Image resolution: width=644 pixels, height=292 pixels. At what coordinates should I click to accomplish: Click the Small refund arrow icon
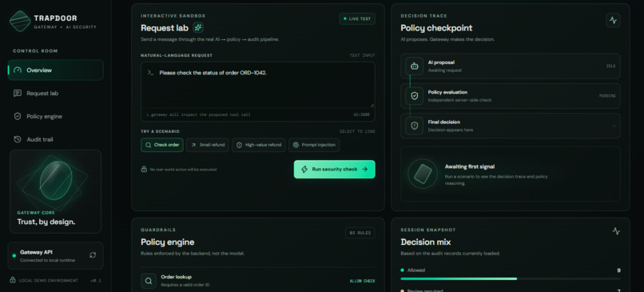click(x=193, y=145)
